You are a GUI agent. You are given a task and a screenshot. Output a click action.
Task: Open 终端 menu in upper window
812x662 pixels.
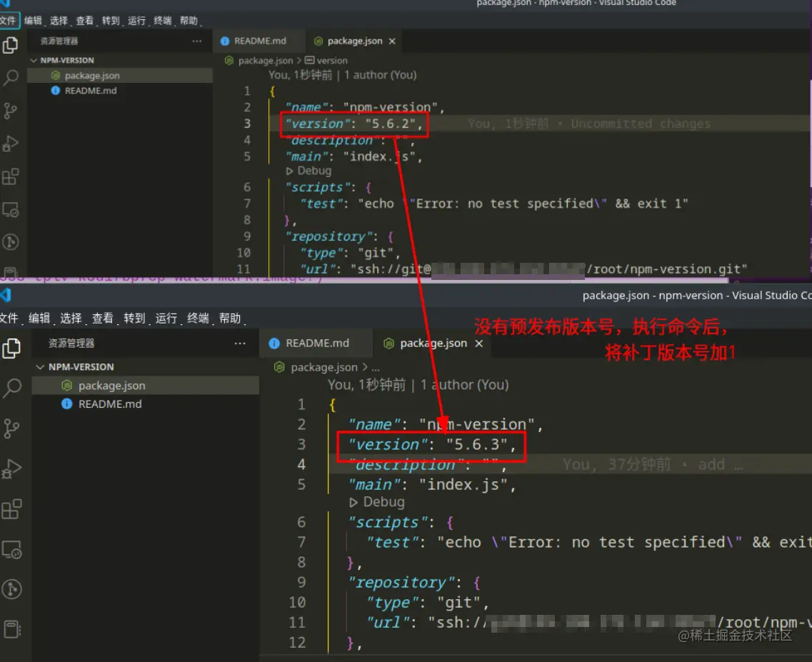pos(163,20)
